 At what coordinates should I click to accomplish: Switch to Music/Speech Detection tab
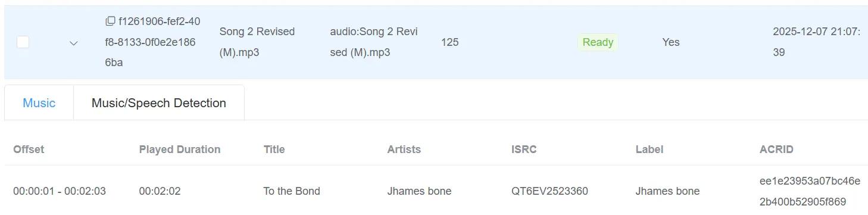(159, 103)
